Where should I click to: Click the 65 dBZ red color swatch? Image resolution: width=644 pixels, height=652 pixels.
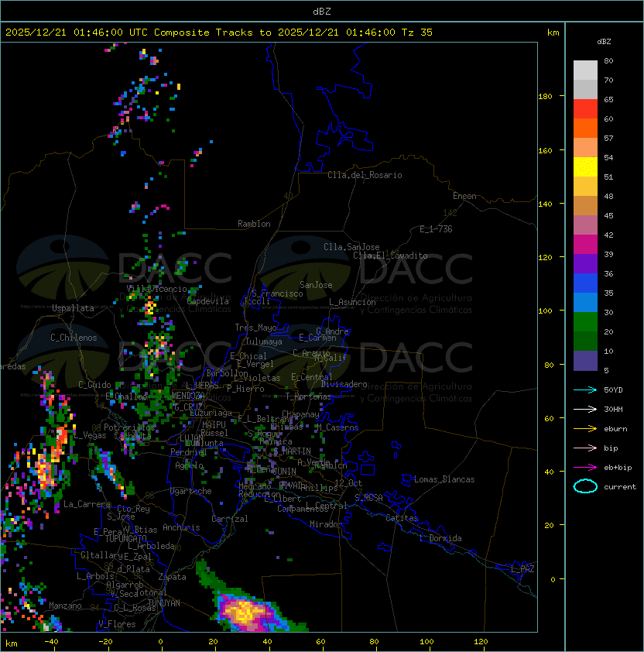(x=585, y=108)
